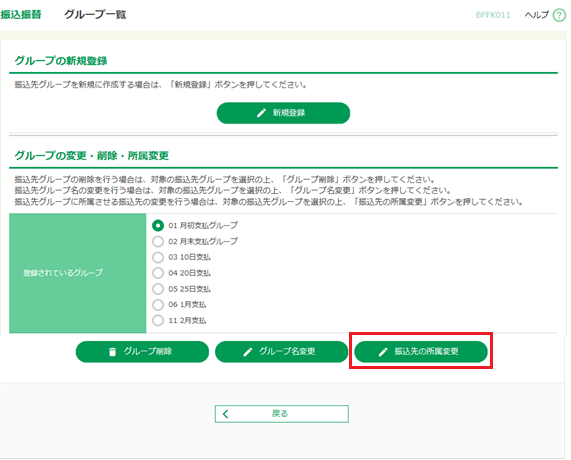Open the 振込振替 menu item
Viewport: 571px width, 460px height.
click(x=21, y=15)
